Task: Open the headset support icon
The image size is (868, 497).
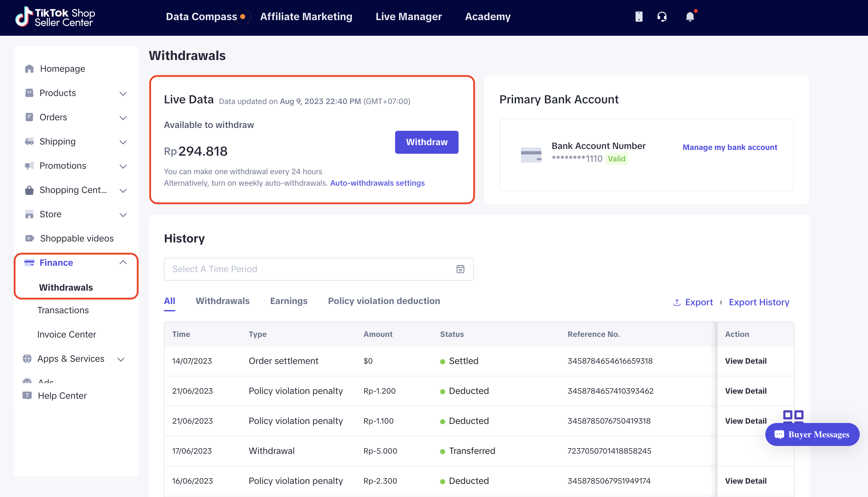Action: (x=662, y=16)
